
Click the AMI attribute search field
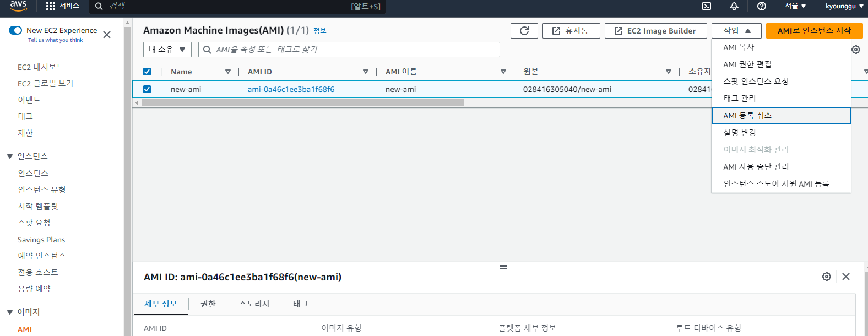(349, 50)
